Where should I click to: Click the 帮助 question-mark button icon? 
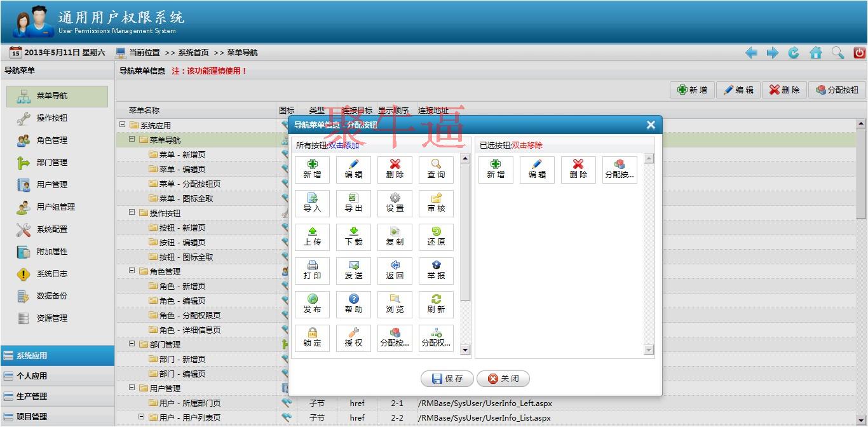(x=353, y=304)
